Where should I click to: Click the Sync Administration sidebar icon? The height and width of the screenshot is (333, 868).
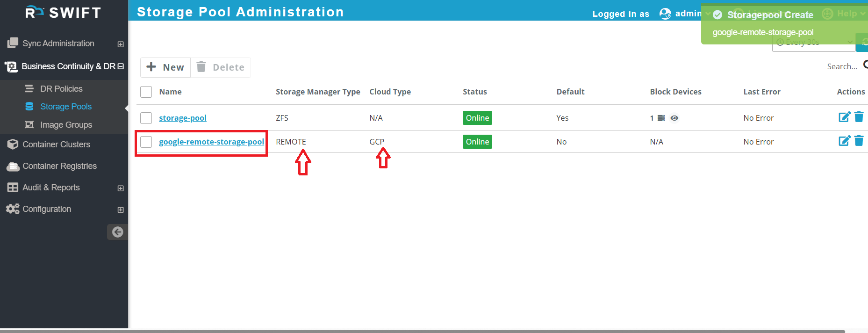pos(13,43)
